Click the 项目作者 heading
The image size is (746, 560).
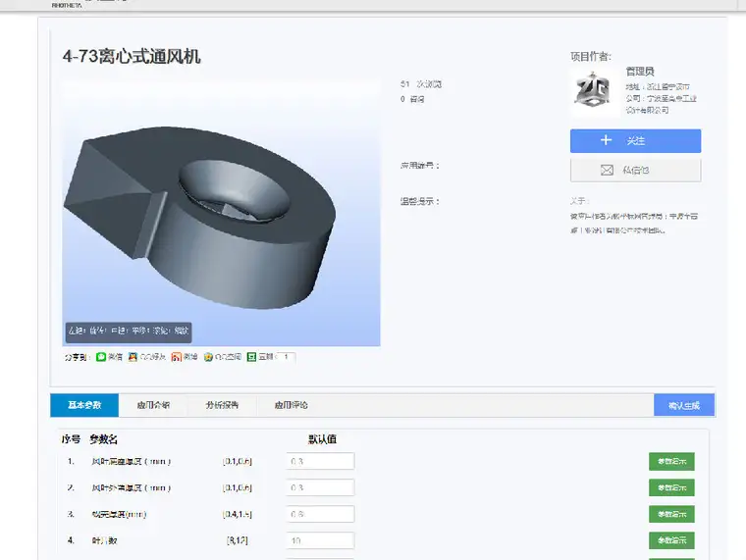tap(591, 57)
